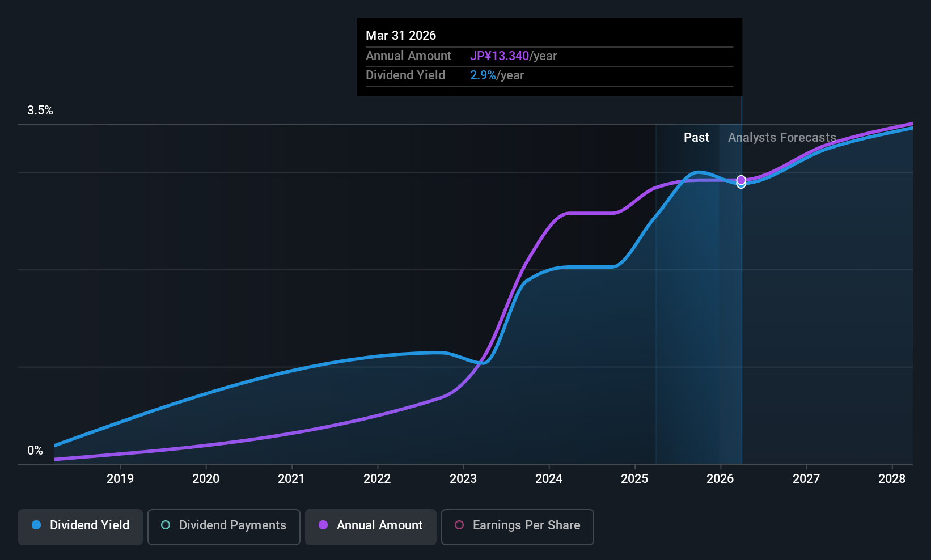Click the 2022 x-axis label

[377, 479]
